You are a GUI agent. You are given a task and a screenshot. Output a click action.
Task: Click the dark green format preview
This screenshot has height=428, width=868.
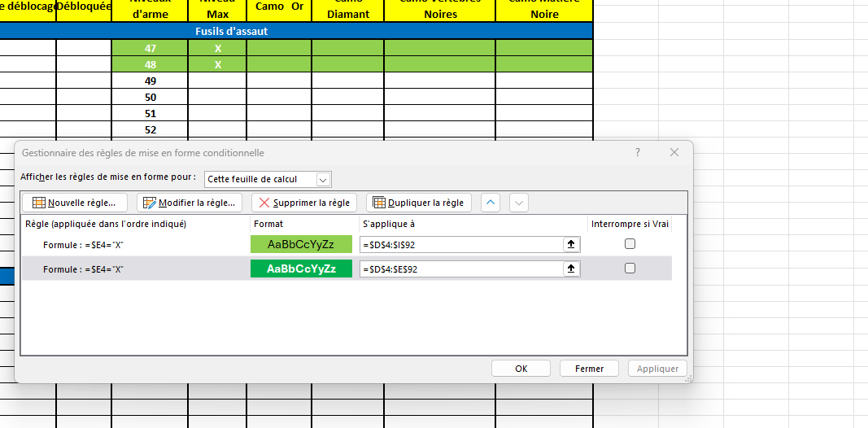pos(301,269)
